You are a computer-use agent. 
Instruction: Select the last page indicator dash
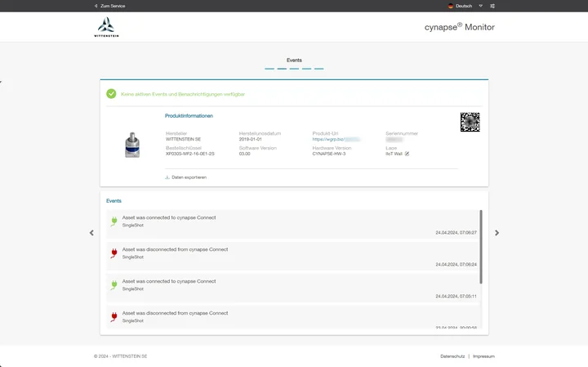318,69
